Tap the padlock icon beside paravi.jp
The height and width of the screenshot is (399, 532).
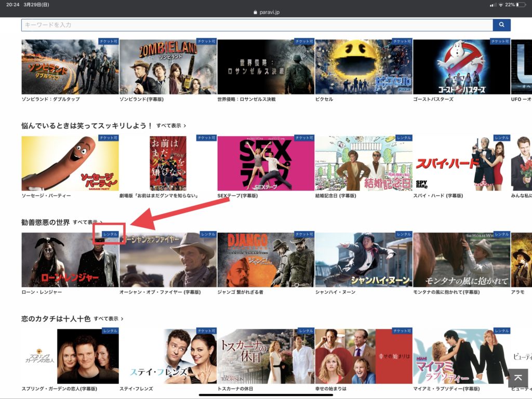point(256,12)
